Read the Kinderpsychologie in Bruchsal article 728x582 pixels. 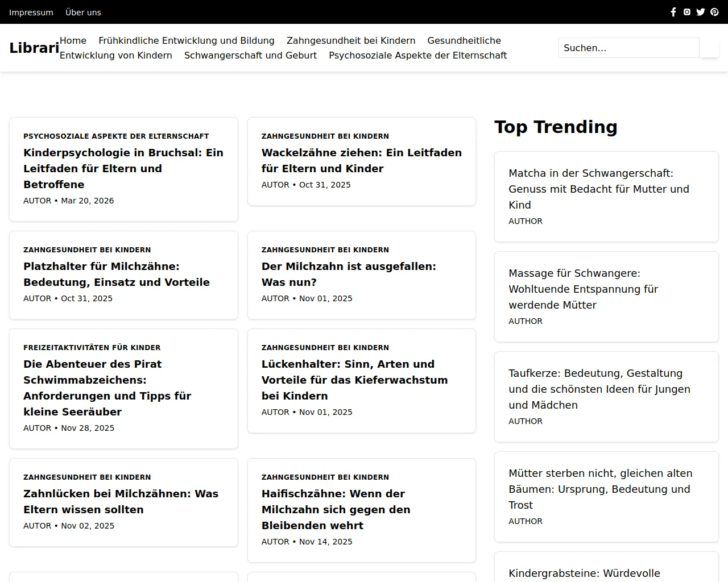tap(123, 168)
